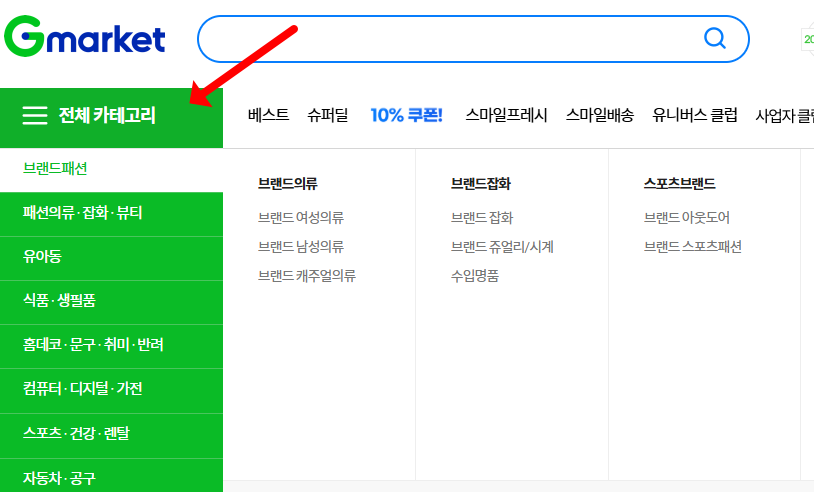Image resolution: width=814 pixels, height=492 pixels.
Task: Open the 컴퓨터·디지털·가전 category
Action: pos(112,390)
